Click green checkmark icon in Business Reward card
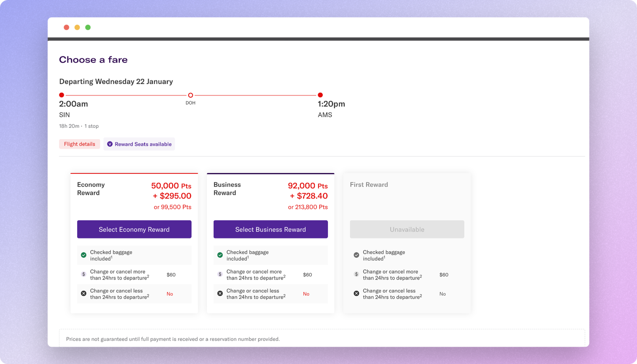The height and width of the screenshot is (364, 637). pyautogui.click(x=220, y=255)
